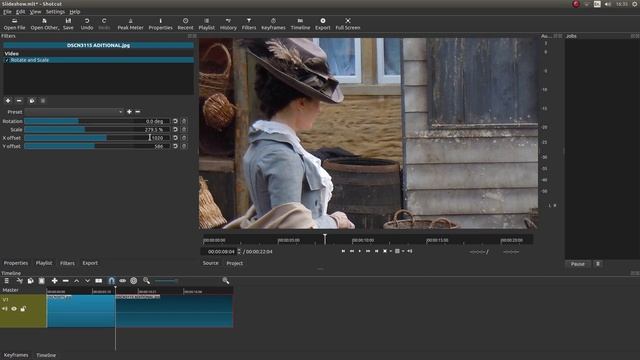
Task: Open the Preset dropdown
Action: pos(74,112)
